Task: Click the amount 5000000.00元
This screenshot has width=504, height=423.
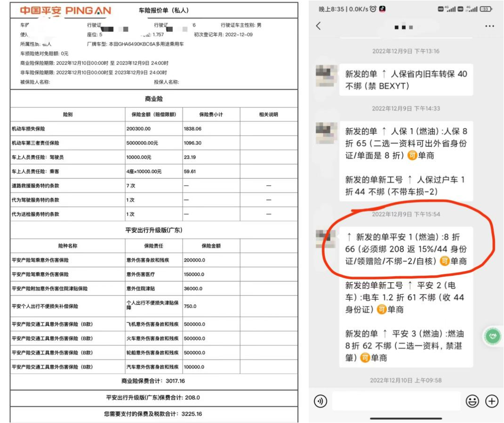Action: [142, 143]
